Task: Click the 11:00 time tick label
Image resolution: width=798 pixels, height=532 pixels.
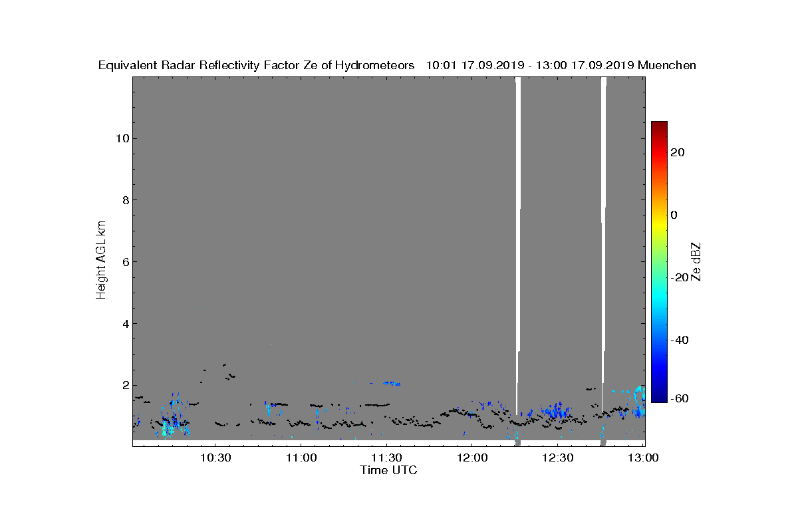Action: tap(301, 458)
